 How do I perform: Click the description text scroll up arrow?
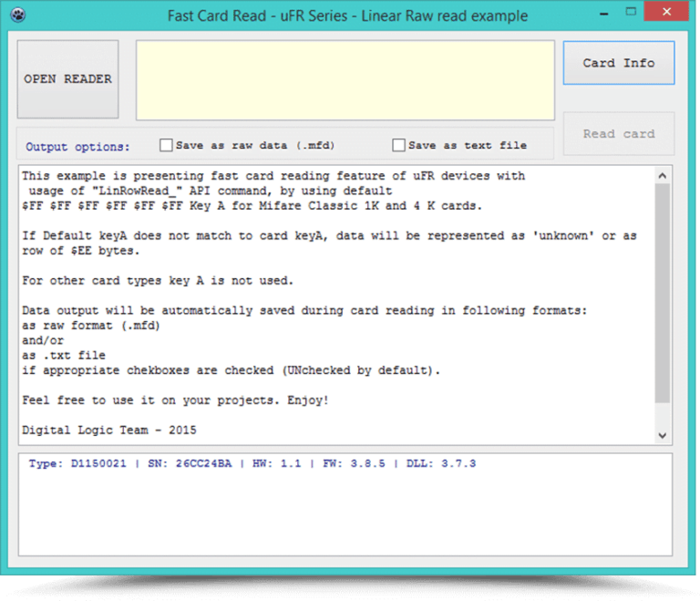[663, 176]
